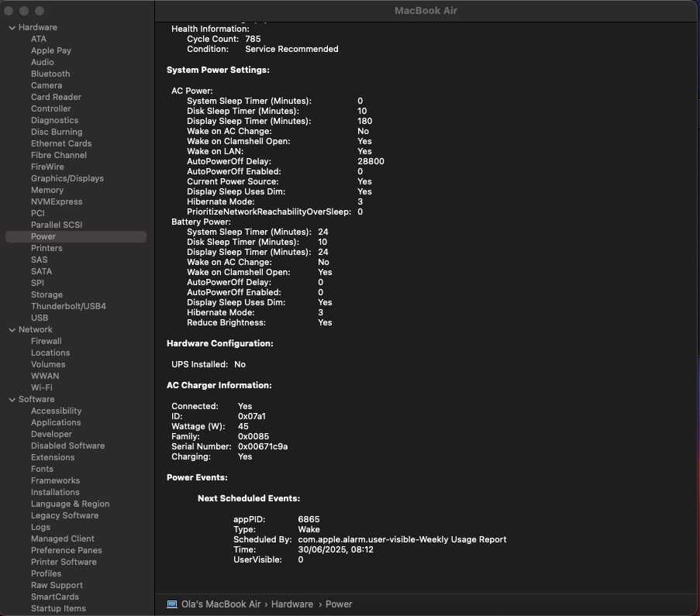The width and height of the screenshot is (700, 616).
Task: Select Accessibility under Software
Action: (x=57, y=411)
